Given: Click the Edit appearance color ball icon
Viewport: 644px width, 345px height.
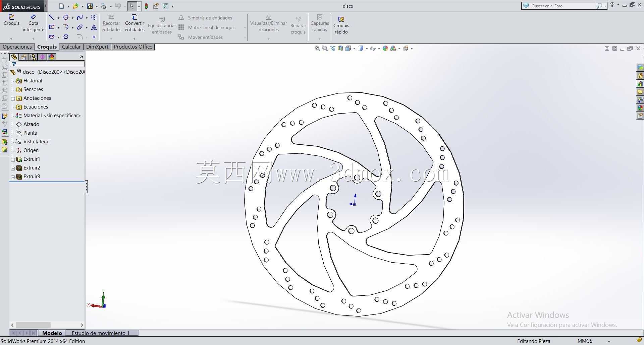Looking at the screenshot, I should tap(385, 48).
